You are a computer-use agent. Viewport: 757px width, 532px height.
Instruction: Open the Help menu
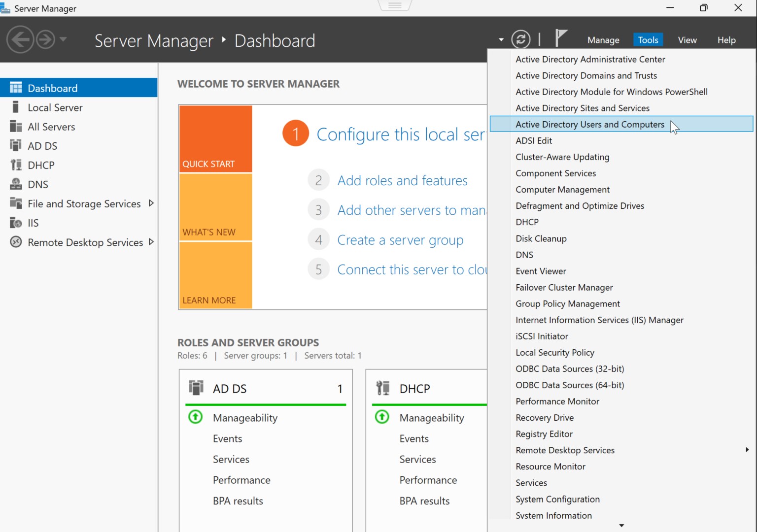coord(726,40)
